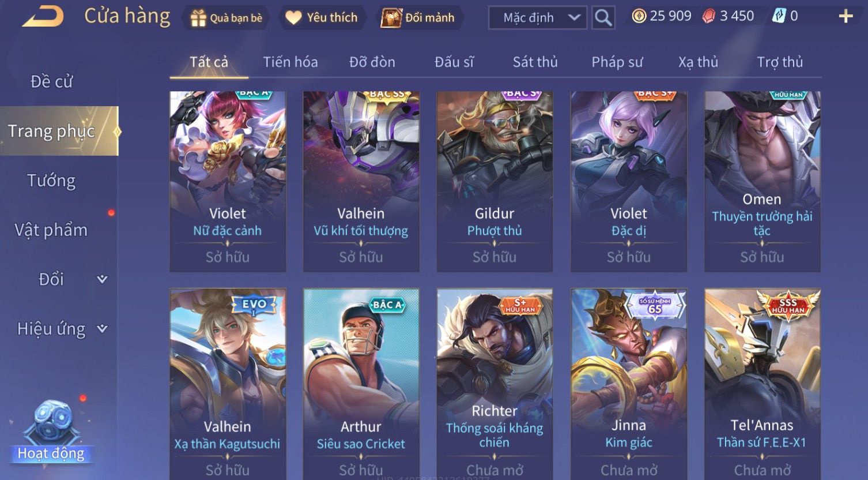Open the red ruby balance icon

click(708, 16)
